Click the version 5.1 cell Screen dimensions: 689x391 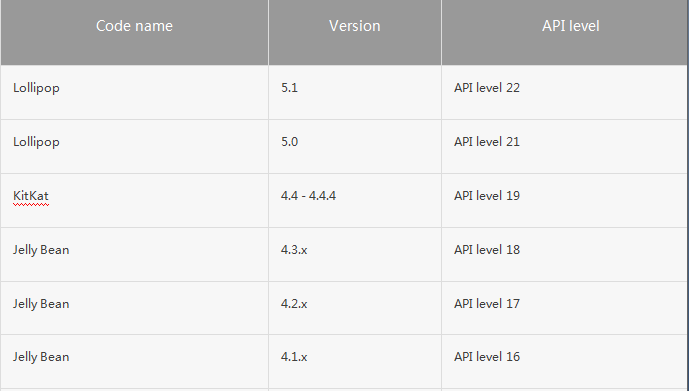[x=355, y=92]
